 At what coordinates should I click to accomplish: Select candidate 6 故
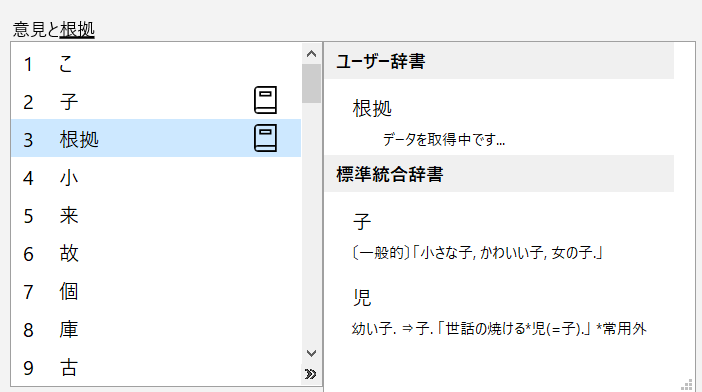[x=156, y=254]
